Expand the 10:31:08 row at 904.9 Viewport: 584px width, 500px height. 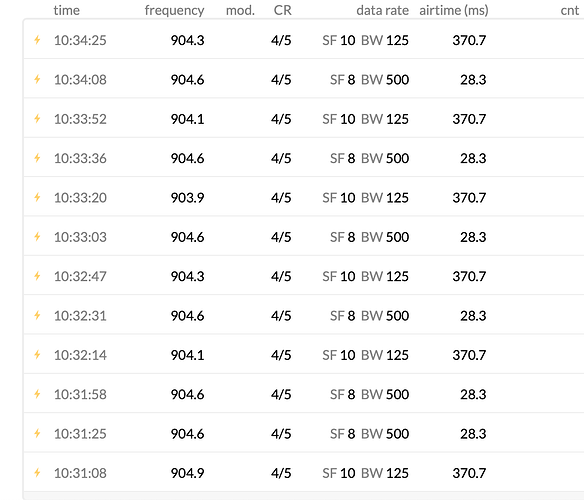coord(304,472)
